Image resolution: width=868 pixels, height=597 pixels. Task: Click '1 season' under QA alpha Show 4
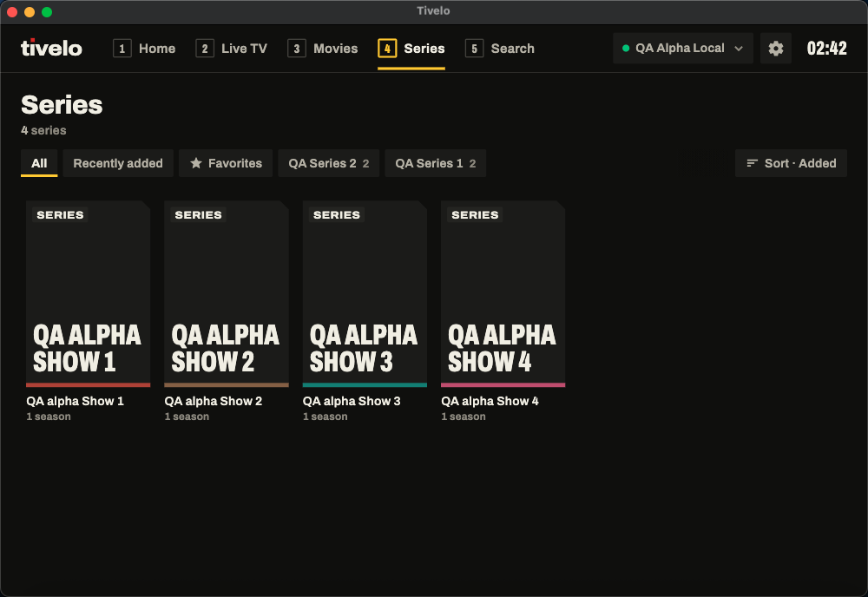[x=464, y=417]
